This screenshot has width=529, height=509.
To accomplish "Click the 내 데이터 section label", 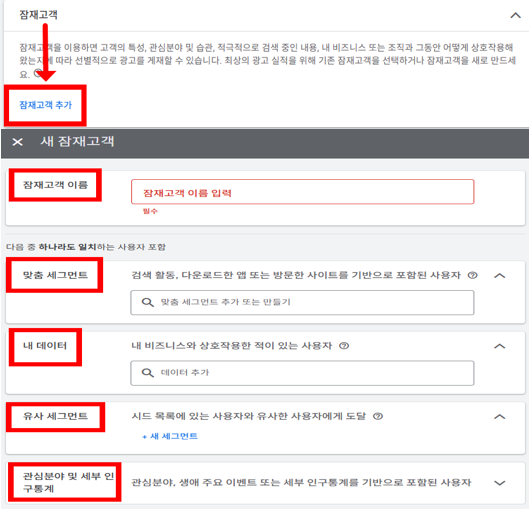I will (45, 346).
